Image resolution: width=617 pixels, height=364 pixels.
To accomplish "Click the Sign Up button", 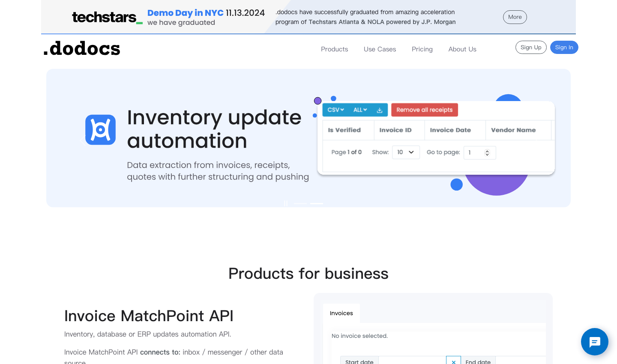I will [531, 48].
